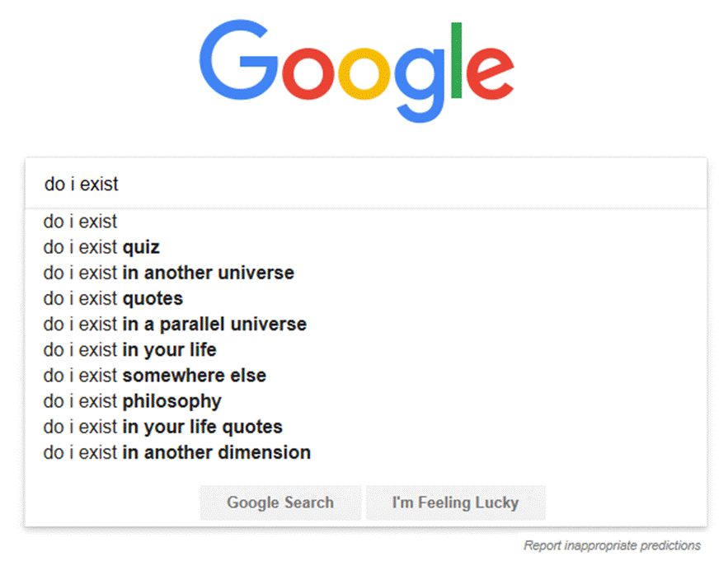Select the 'do i exist quotes' suggestion

pos(113,298)
